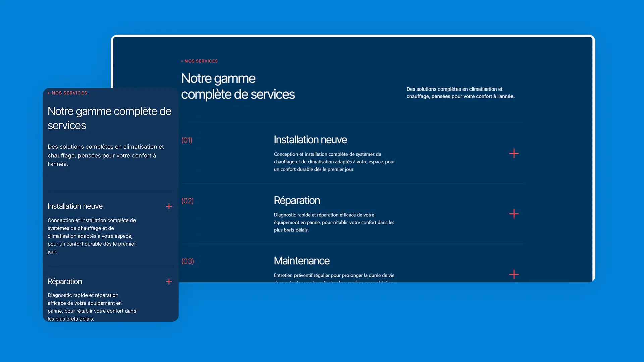Viewport: 644px width, 362px height.
Task: Expand Réparation plus icon in desktop view
Action: coord(514,214)
